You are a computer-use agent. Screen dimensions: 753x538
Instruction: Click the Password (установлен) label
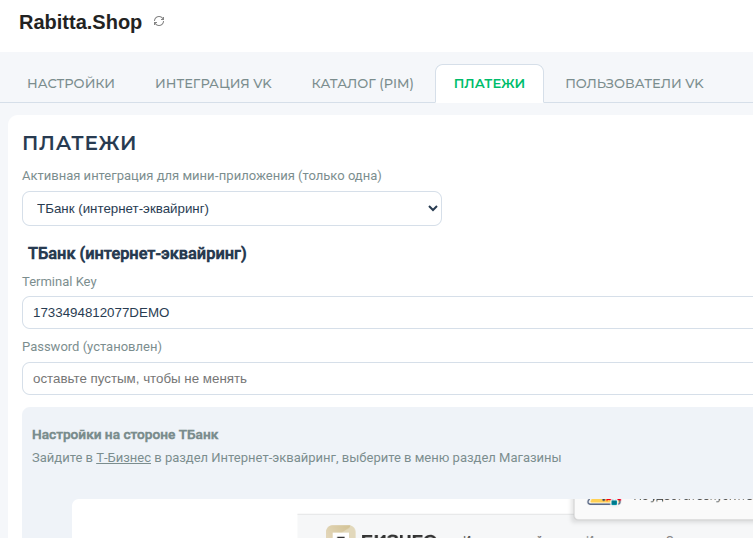point(92,346)
